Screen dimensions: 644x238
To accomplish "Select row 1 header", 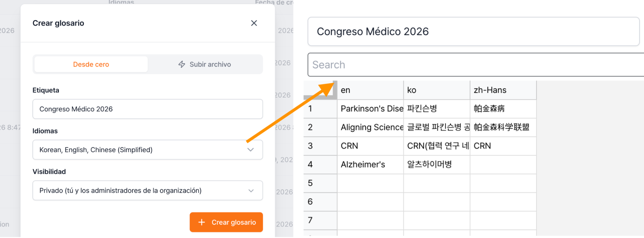I will tap(320, 109).
